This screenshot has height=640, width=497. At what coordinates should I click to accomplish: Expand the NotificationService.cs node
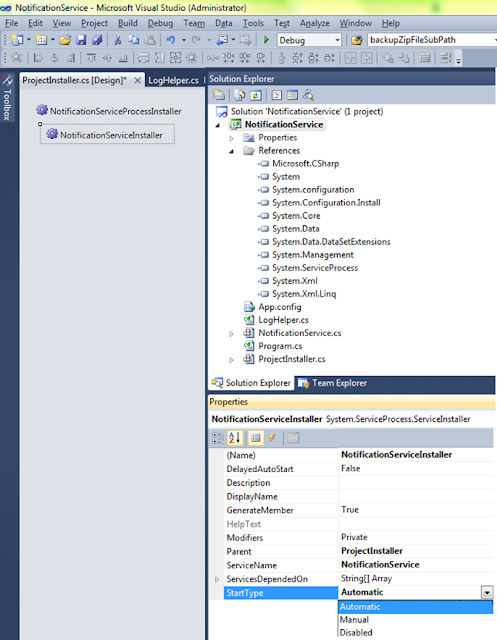click(231, 334)
